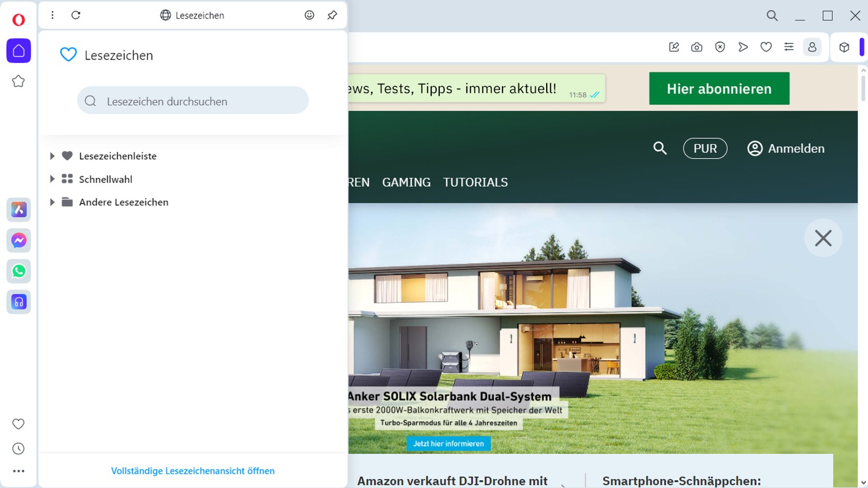
Task: Open Facebook Messenger in the sidebar
Action: (19, 240)
